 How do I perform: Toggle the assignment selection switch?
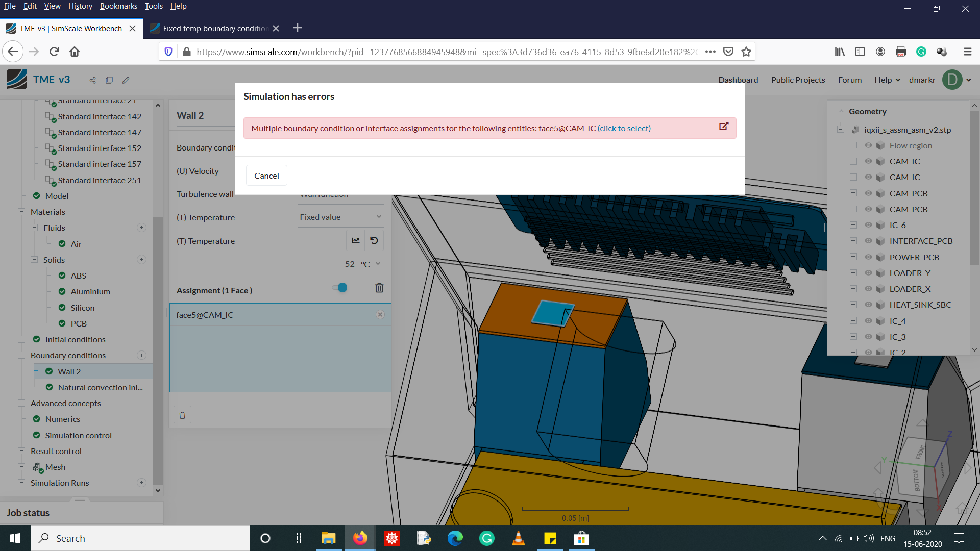click(x=339, y=288)
